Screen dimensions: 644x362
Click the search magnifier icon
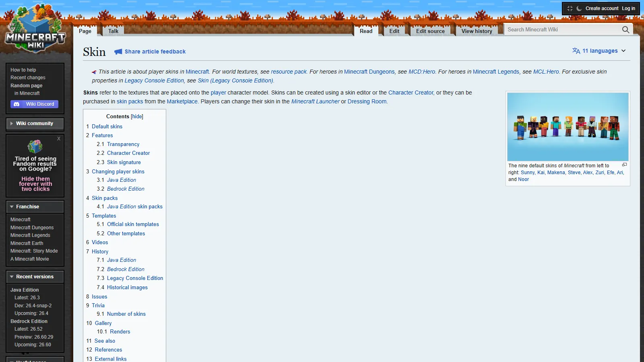pos(625,29)
